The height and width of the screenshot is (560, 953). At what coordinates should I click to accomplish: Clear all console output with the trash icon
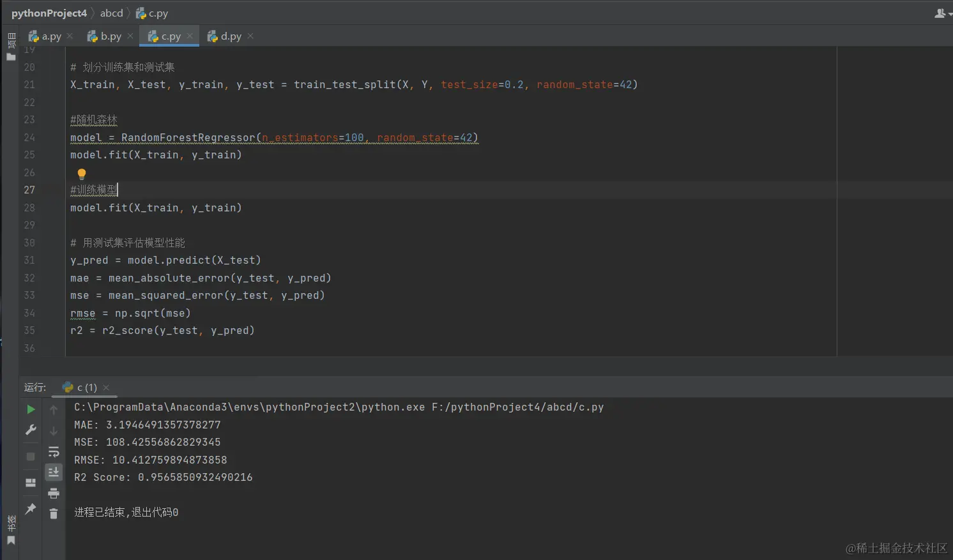[54, 513]
